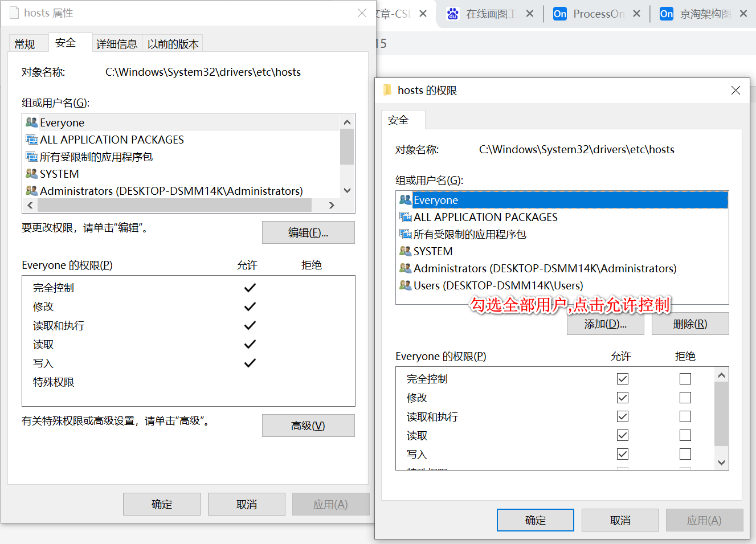Select Administrators row in hosts 权限 list

point(562,268)
